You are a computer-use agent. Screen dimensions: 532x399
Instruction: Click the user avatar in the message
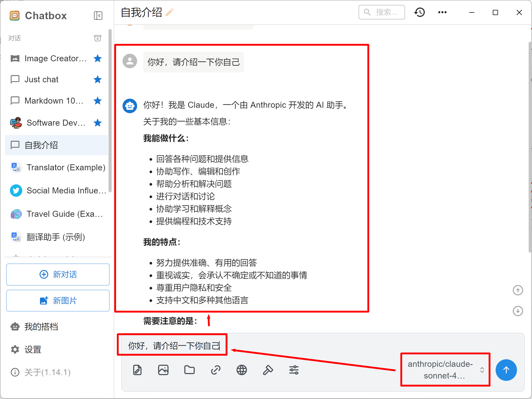tap(130, 61)
